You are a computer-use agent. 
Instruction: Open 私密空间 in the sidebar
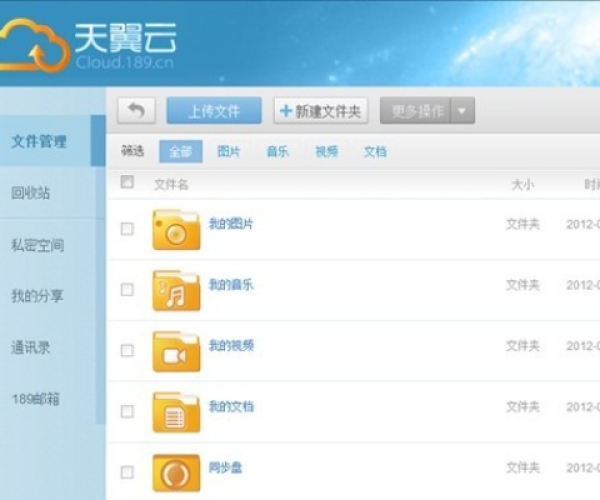(x=38, y=245)
